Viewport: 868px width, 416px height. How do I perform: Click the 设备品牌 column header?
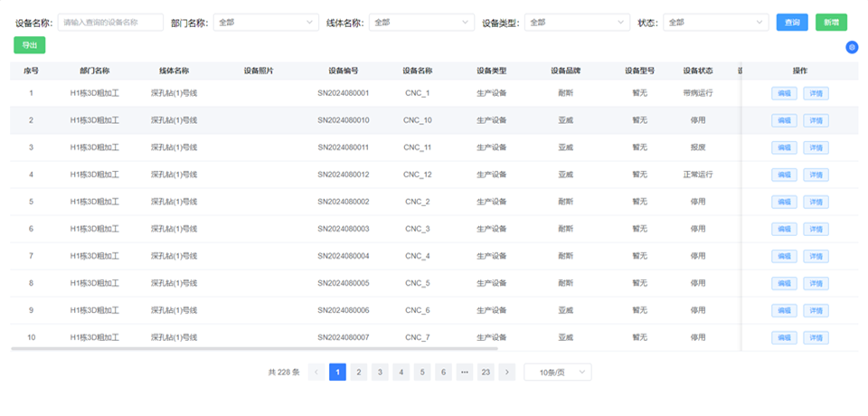566,71
